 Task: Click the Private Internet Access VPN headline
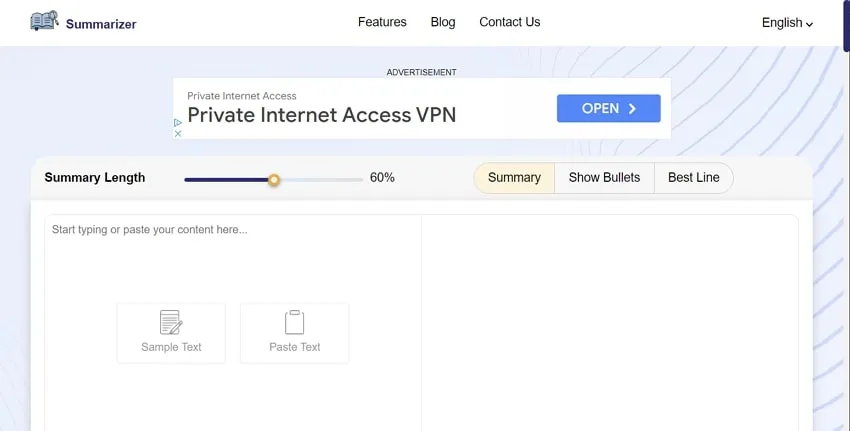point(321,114)
